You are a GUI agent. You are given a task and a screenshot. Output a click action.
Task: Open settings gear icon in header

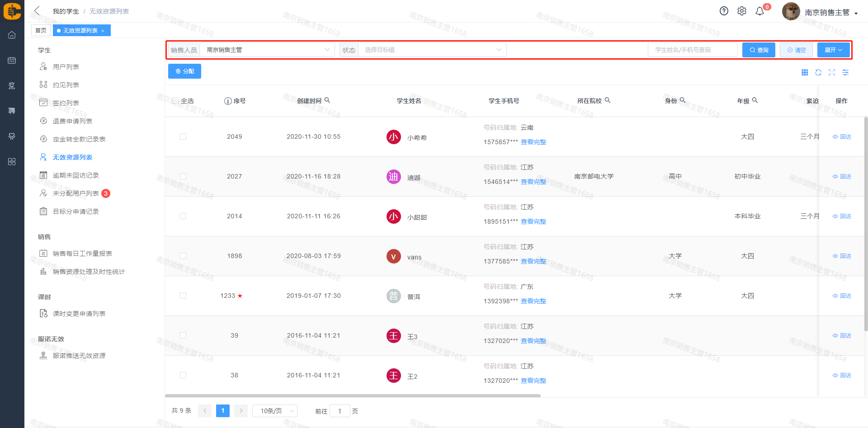coord(742,11)
